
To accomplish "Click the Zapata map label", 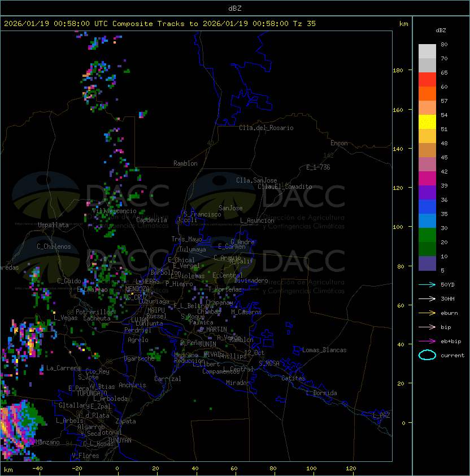I will tap(125, 421).
